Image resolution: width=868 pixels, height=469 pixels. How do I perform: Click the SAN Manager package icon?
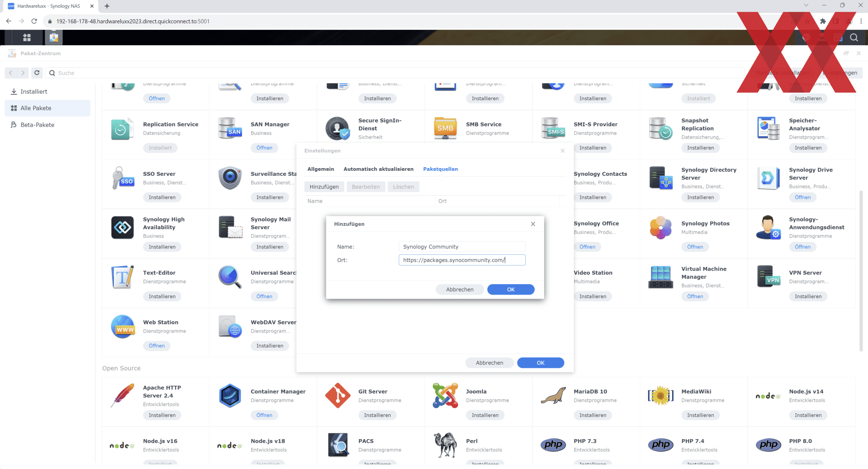pos(230,128)
